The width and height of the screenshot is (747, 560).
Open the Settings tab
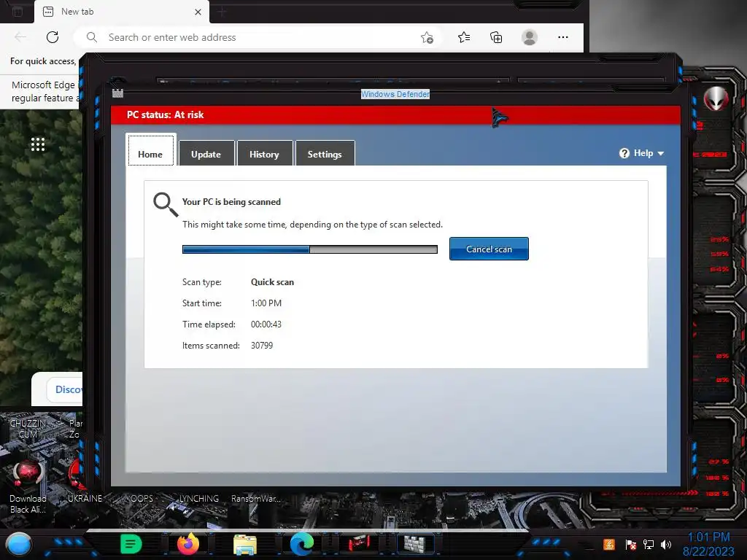coord(325,155)
